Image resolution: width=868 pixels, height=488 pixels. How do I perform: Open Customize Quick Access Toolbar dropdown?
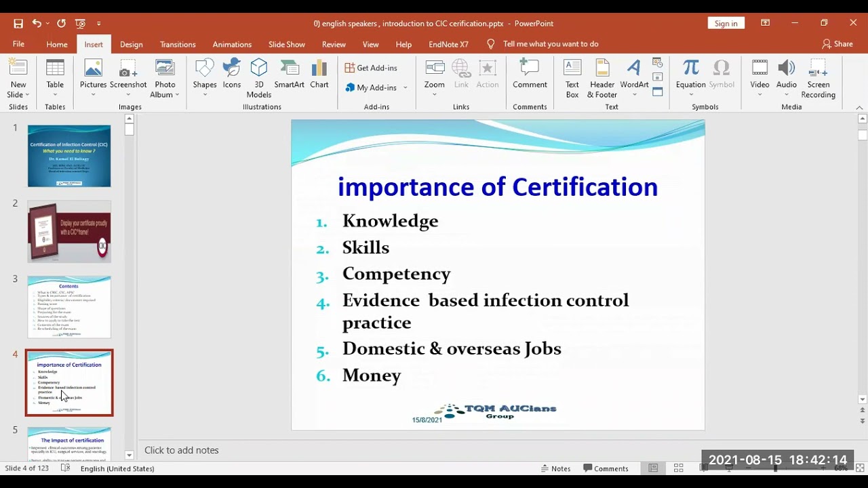click(x=99, y=24)
